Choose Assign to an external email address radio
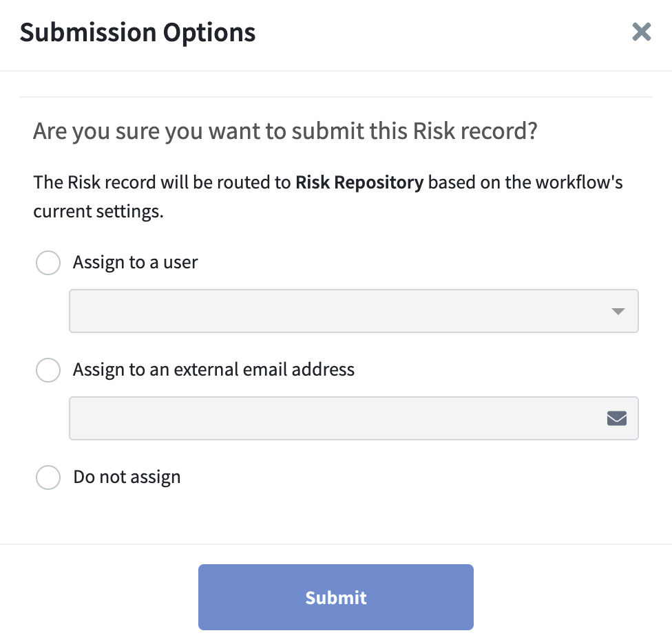The image size is (672, 644). click(x=48, y=370)
